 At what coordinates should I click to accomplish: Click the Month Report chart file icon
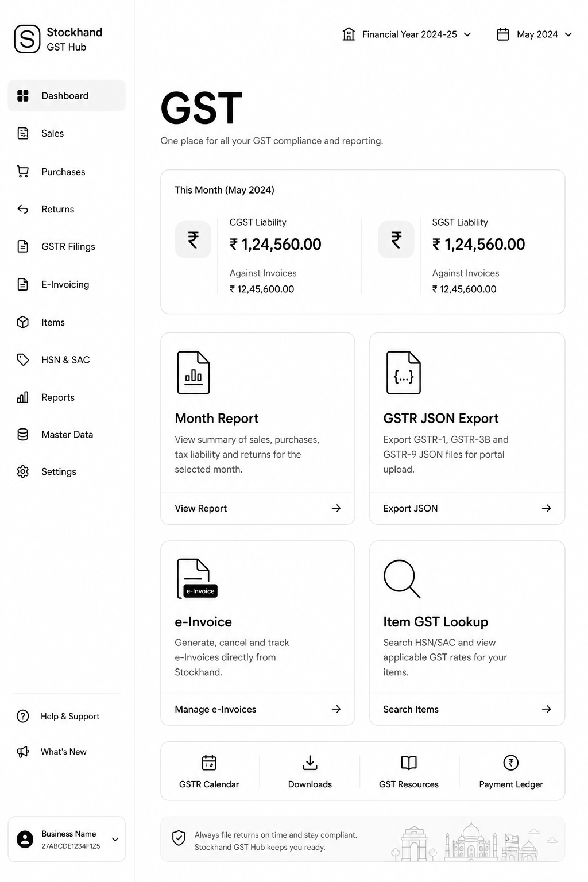[x=194, y=373]
